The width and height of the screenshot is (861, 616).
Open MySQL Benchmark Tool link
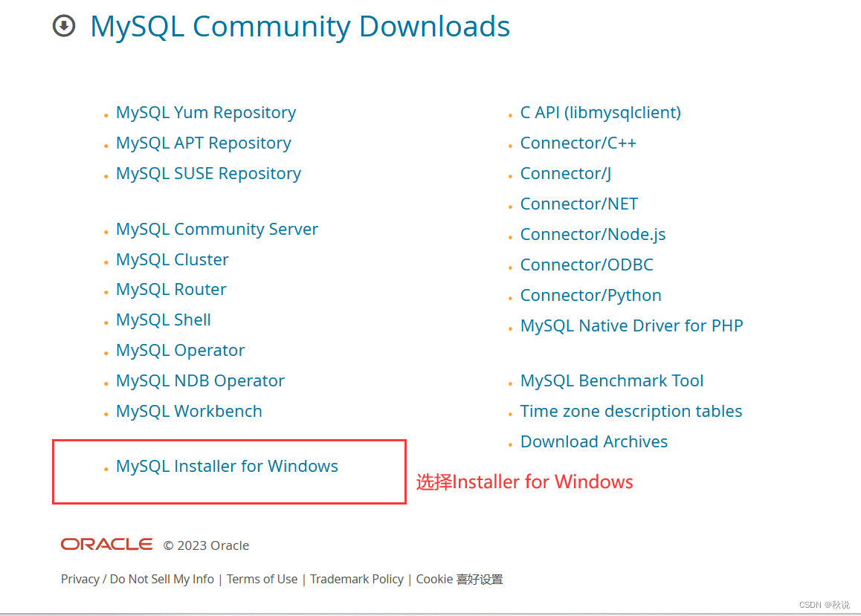pyautogui.click(x=612, y=380)
